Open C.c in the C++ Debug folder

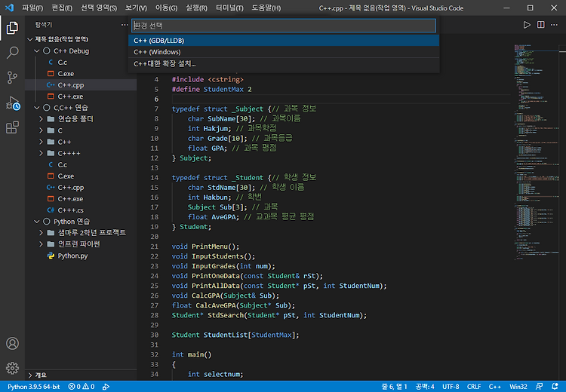point(81,63)
